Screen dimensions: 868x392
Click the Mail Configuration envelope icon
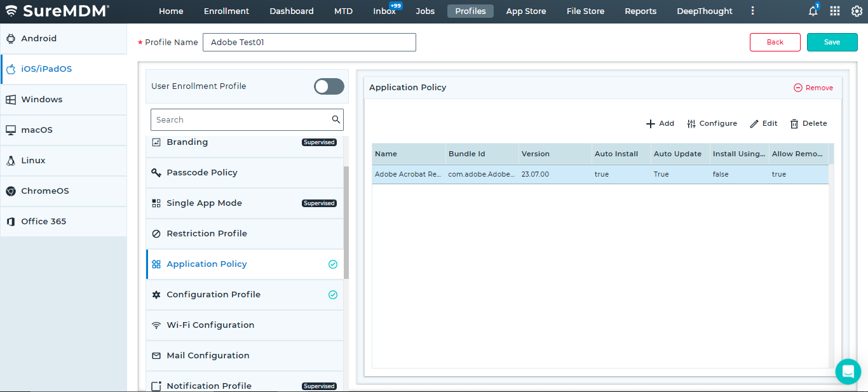pyautogui.click(x=156, y=356)
